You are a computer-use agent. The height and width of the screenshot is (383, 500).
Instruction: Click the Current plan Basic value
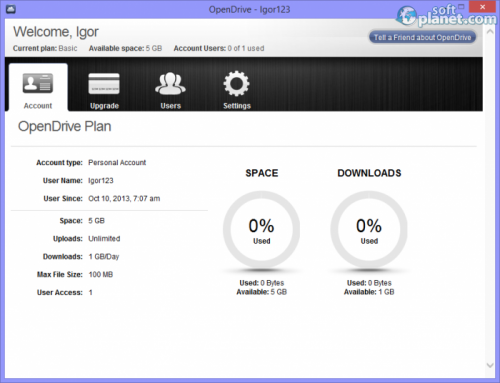click(x=68, y=48)
